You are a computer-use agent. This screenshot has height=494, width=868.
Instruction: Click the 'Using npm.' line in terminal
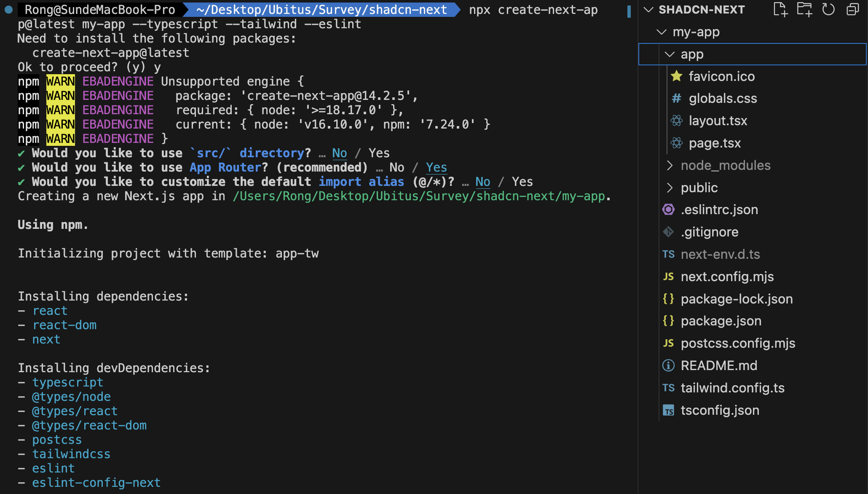53,225
